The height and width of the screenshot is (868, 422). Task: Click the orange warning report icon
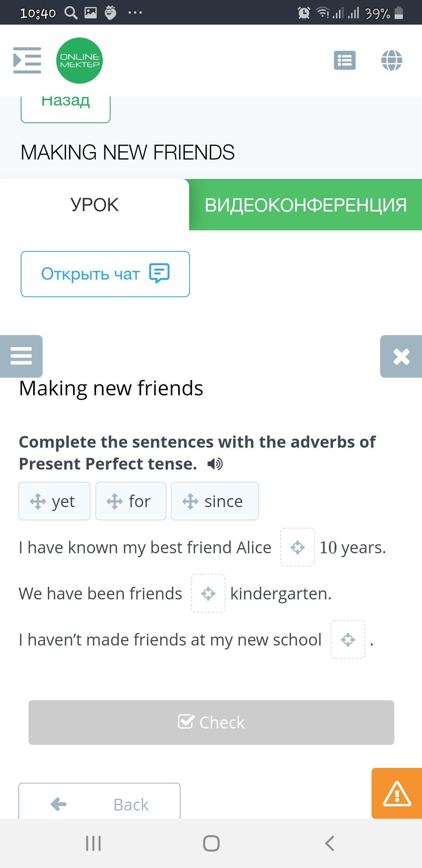397,793
